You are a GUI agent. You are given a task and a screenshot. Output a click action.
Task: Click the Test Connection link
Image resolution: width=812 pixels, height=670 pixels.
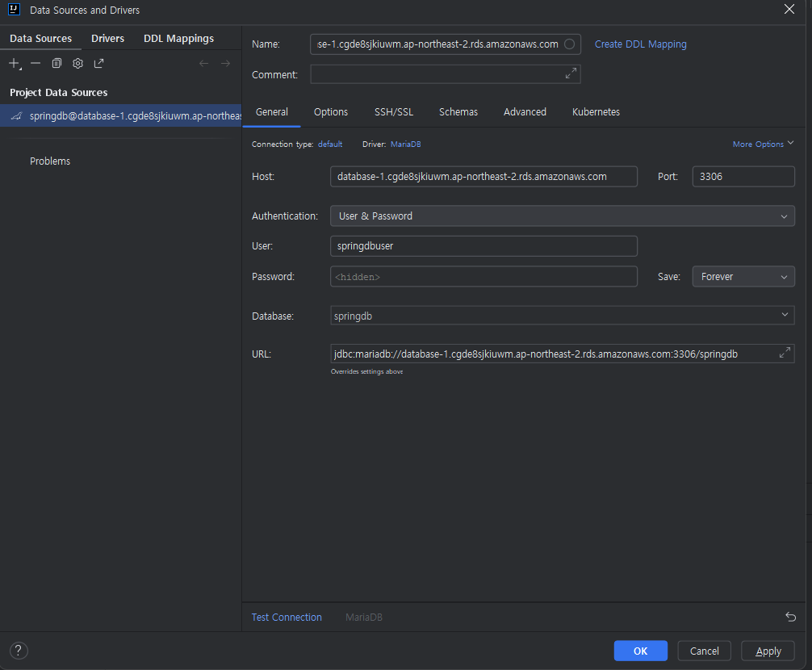(287, 618)
